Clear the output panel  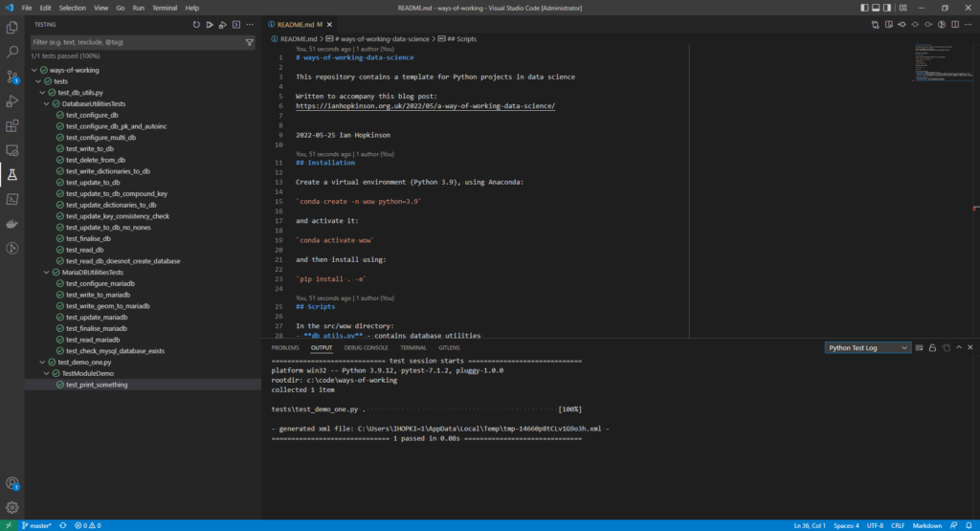tap(920, 348)
